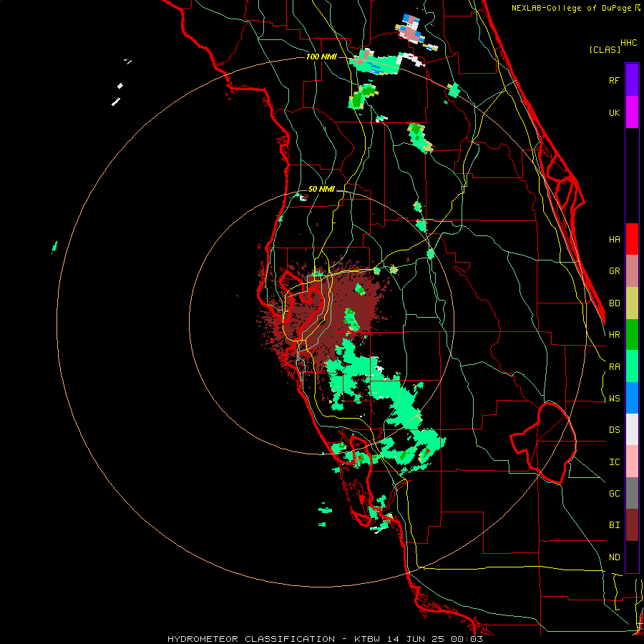Click the 'NEXLAB-College of DuPage' text
Image resolution: width=644 pixels, height=644 pixels.
[x=571, y=8]
